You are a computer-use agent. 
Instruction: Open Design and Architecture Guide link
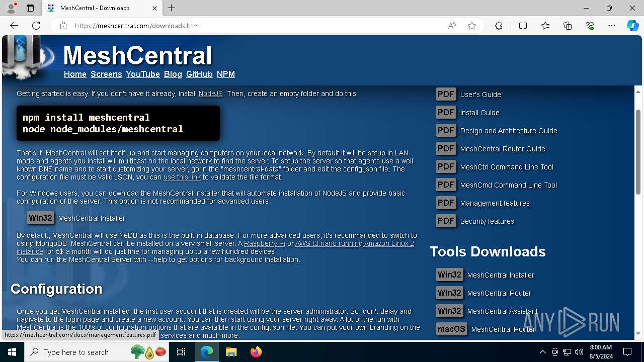[509, 131]
